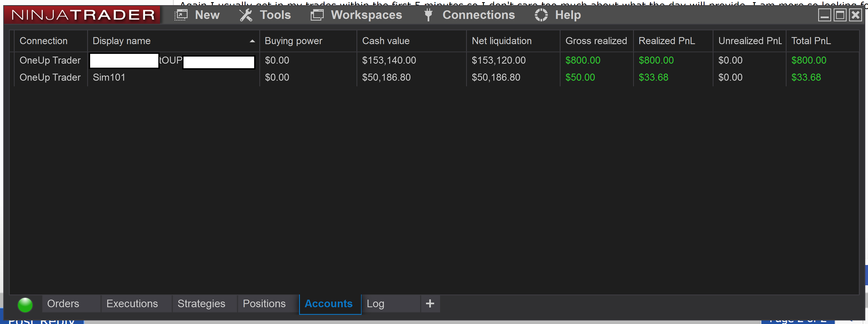This screenshot has width=868, height=324.
Task: Click the wrench and screwdriver Tools icon
Action: (x=246, y=15)
